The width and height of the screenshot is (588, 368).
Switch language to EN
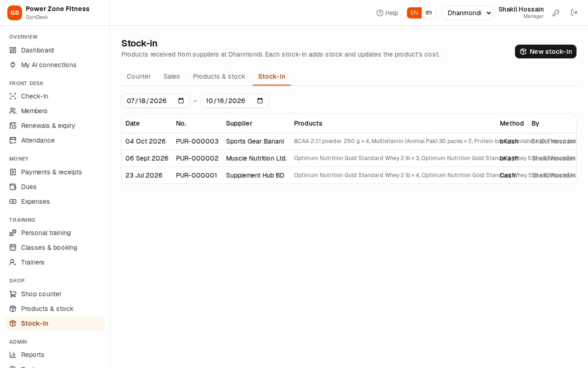pyautogui.click(x=414, y=13)
